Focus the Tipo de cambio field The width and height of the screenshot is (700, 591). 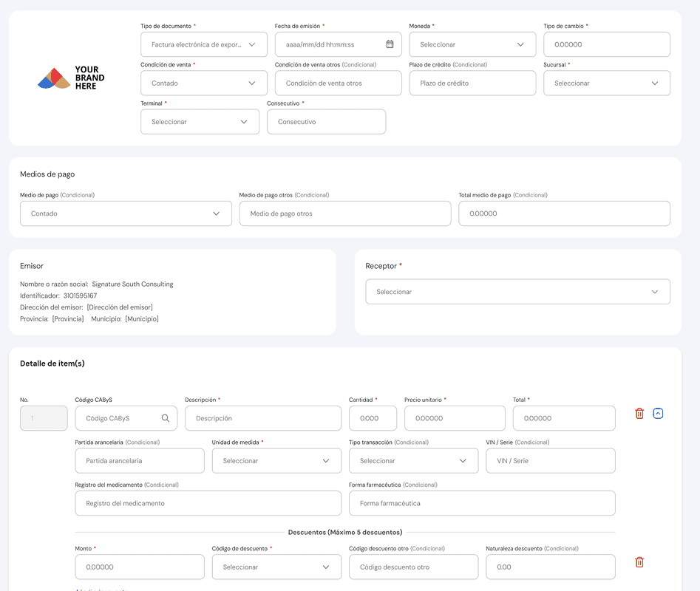click(607, 44)
